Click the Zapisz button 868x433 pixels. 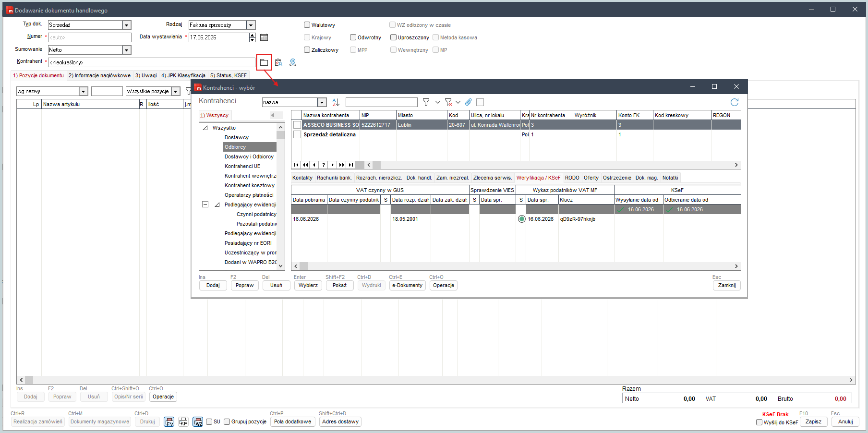coord(813,421)
